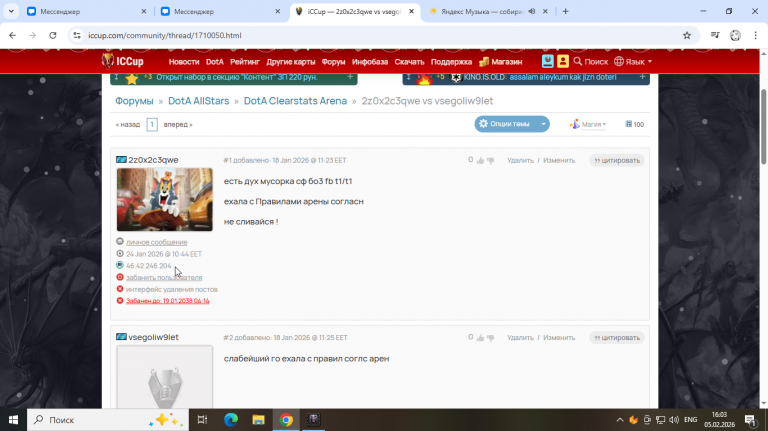This screenshot has height=431, width=768.
Task: Click the site info icon in address bar
Action: [77, 35]
